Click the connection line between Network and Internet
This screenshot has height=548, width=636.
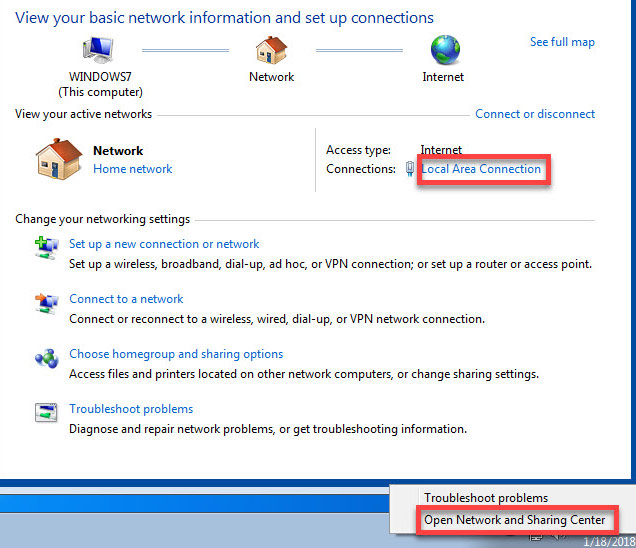359,51
